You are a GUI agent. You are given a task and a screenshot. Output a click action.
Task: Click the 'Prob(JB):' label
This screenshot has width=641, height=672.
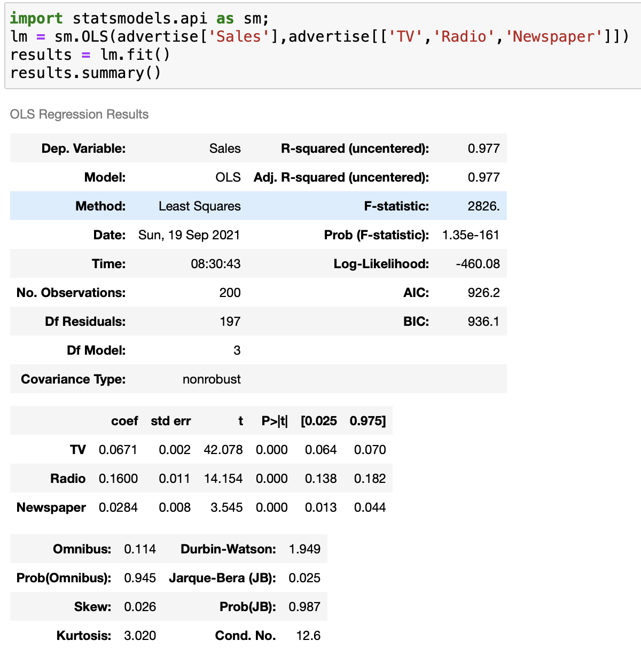click(248, 607)
